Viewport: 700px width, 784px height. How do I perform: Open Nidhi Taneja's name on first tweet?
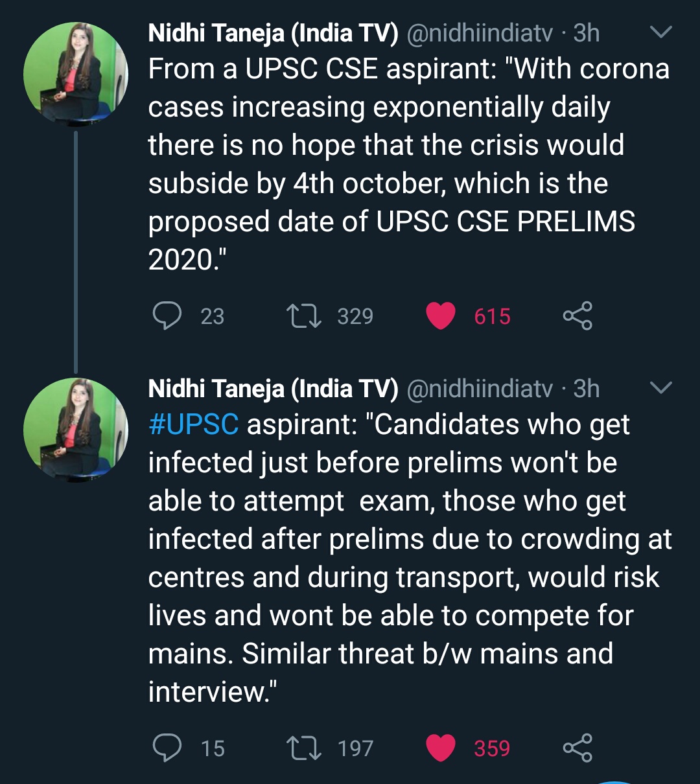(x=273, y=33)
